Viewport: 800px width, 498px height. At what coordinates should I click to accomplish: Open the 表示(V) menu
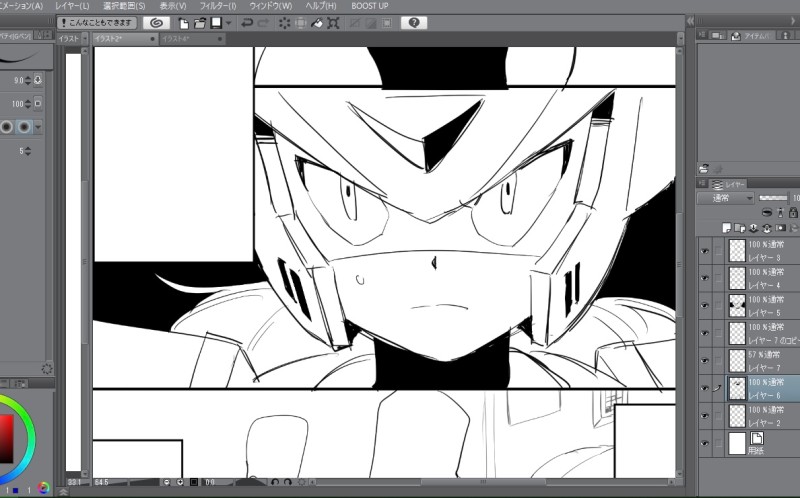(173, 6)
